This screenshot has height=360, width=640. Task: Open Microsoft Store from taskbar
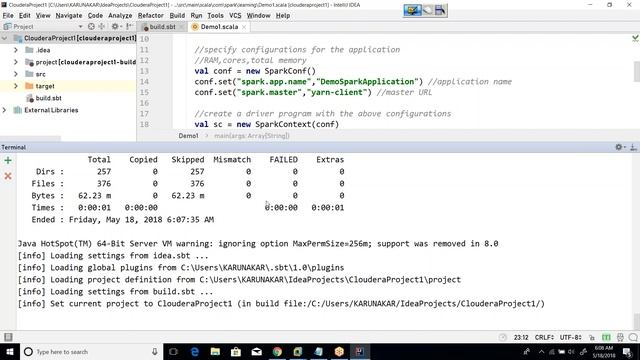click(236, 352)
